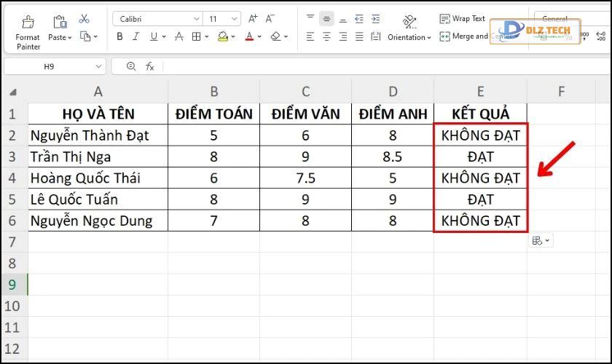
Task: Copy selection with the copy icon
Action: (85, 36)
